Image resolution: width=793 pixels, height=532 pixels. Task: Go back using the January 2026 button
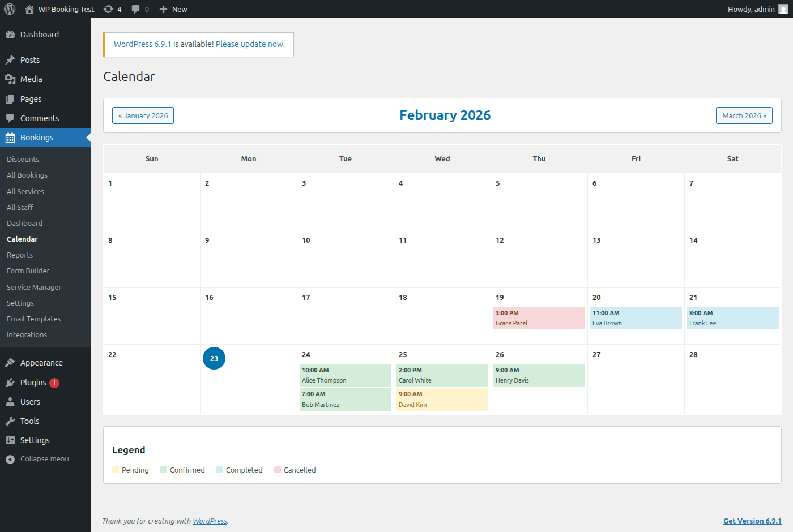tap(143, 115)
